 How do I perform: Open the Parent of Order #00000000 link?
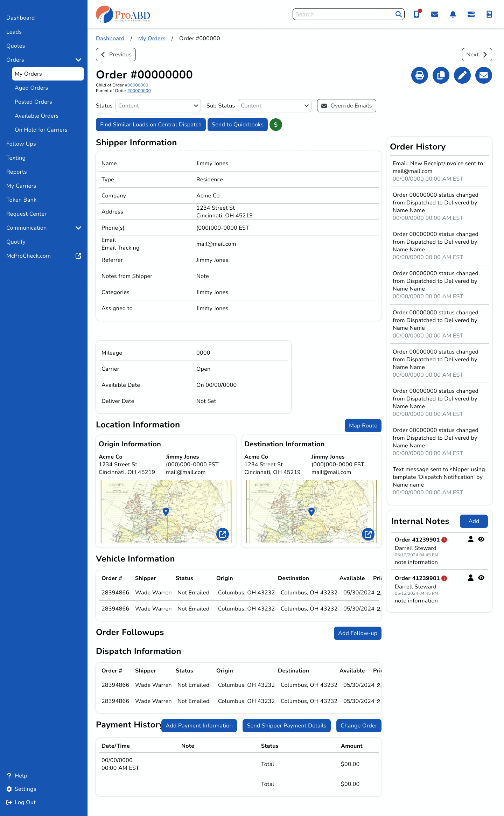(x=139, y=91)
